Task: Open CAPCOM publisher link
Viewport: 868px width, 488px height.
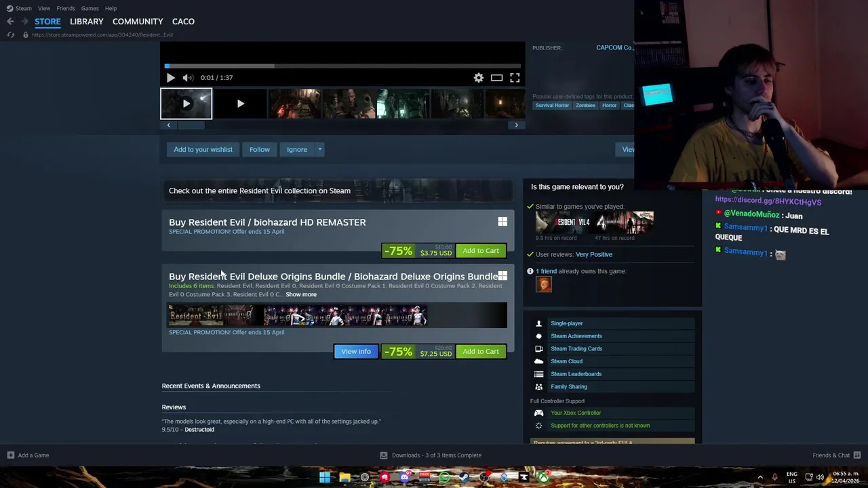Action: coord(614,47)
